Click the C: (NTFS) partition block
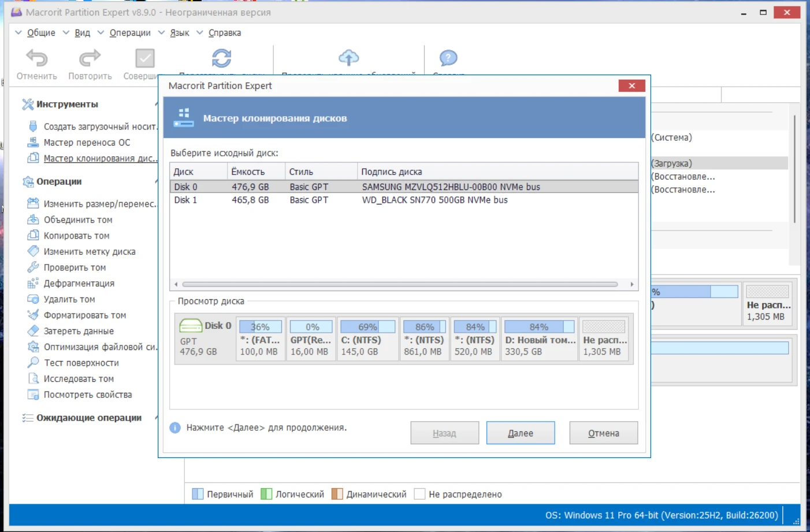Image resolution: width=810 pixels, height=532 pixels. 367,339
